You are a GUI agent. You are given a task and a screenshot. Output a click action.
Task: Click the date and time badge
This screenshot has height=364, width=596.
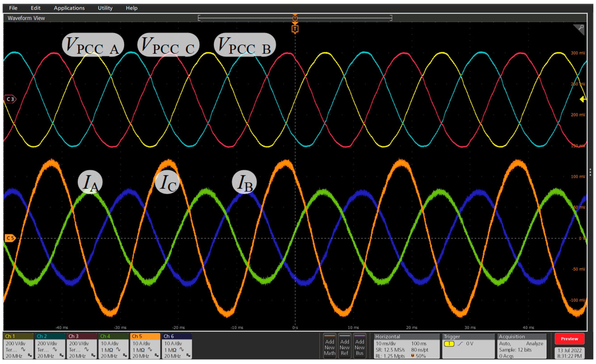click(569, 353)
